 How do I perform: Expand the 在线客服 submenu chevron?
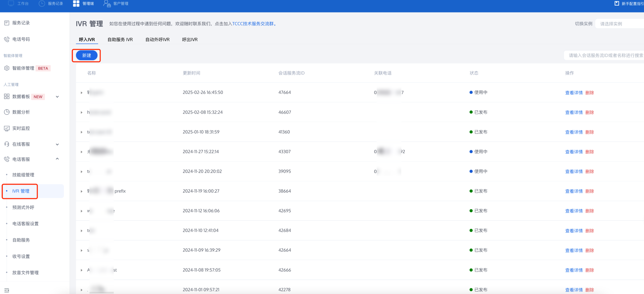pyautogui.click(x=57, y=144)
